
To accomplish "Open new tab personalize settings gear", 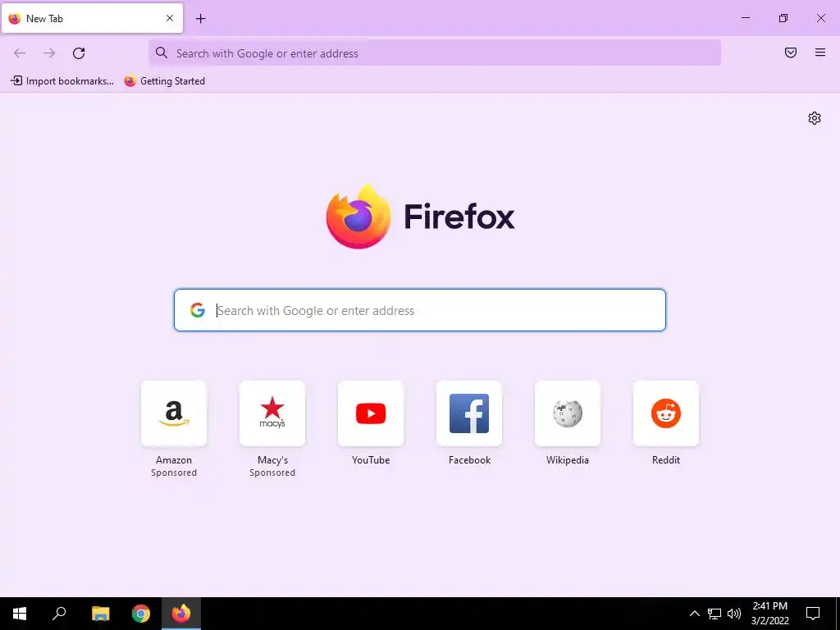I will [815, 118].
